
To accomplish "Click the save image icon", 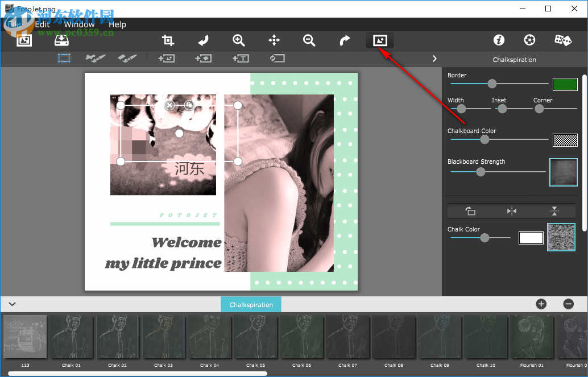I will tap(61, 40).
